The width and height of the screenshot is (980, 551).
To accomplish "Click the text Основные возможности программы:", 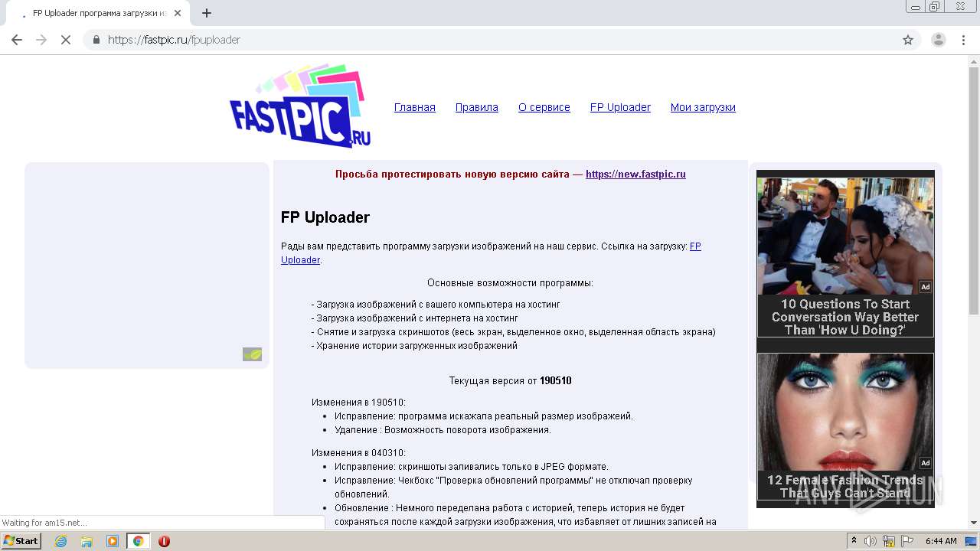I will [x=510, y=283].
